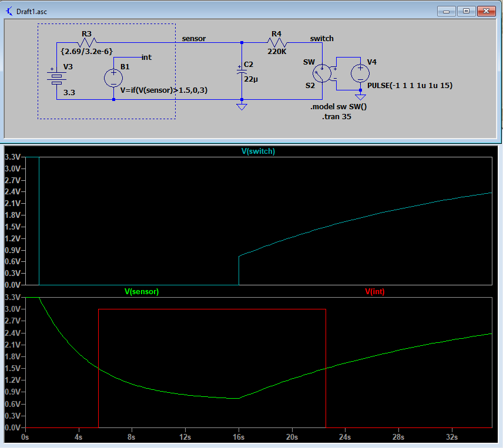The image size is (503, 448).
Task: Click the 16s label on the time axis
Action: (x=239, y=437)
